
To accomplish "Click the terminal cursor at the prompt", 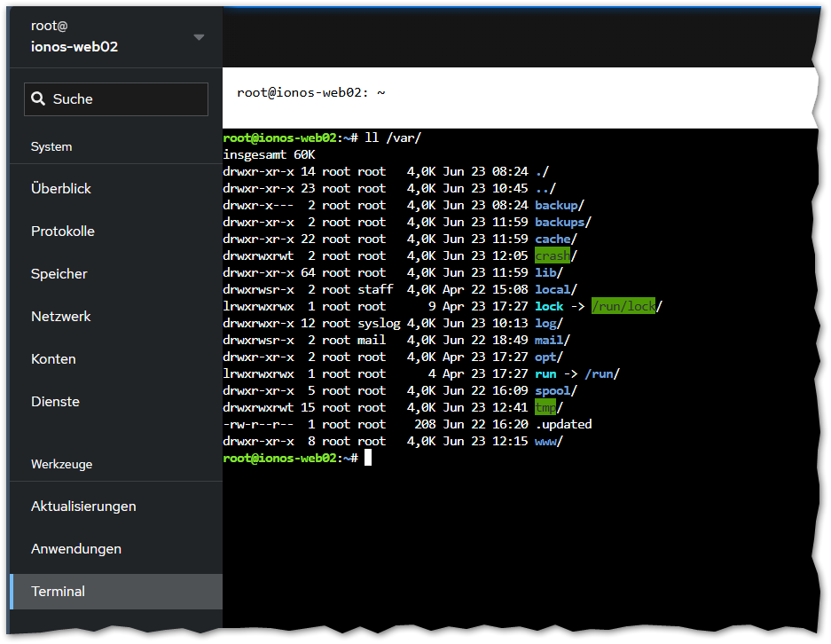I will click(x=368, y=458).
